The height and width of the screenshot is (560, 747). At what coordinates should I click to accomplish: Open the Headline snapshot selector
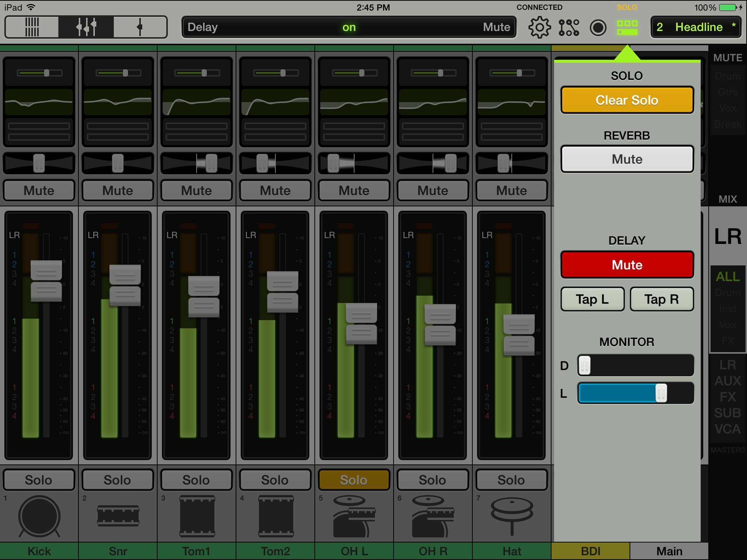(x=696, y=27)
